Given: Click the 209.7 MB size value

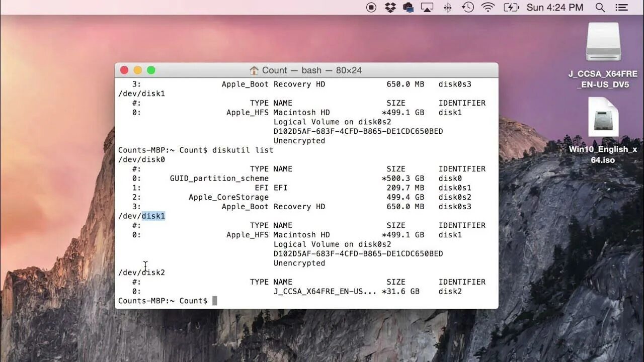Looking at the screenshot, I should [x=405, y=188].
